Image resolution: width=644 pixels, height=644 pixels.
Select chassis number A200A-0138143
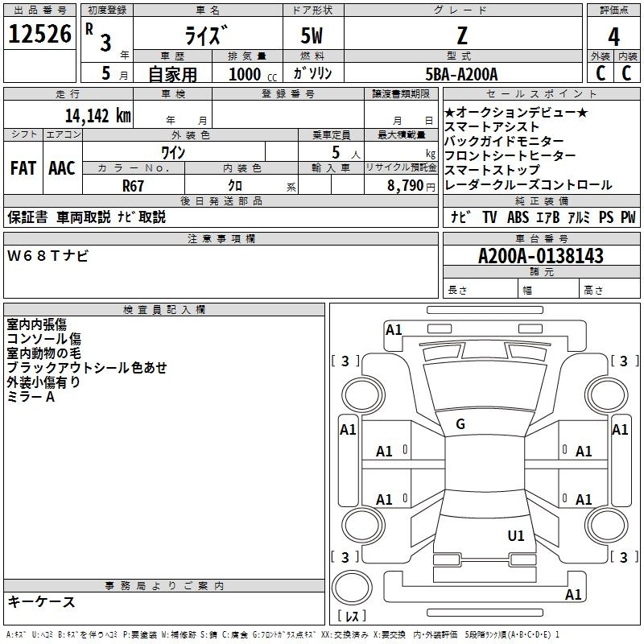541,256
